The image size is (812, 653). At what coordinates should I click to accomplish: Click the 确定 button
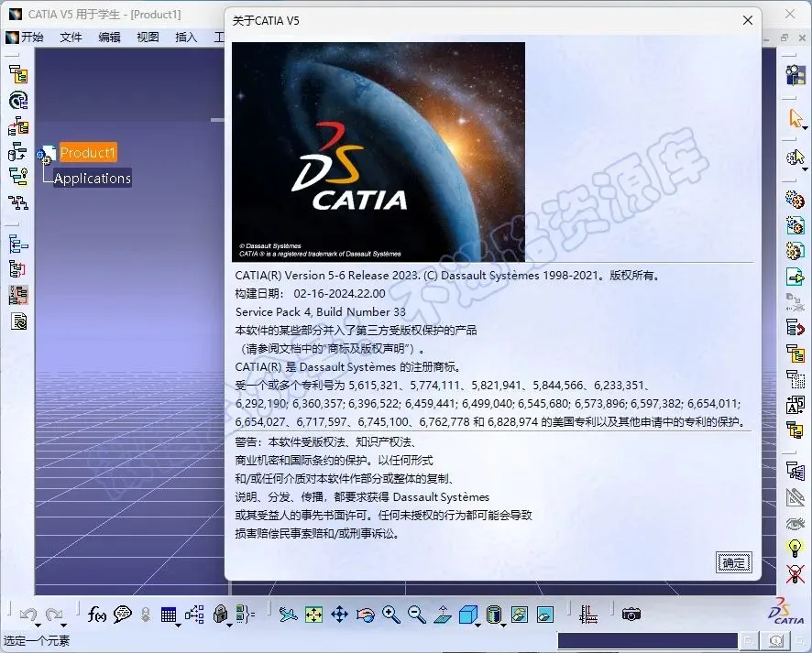[733, 562]
